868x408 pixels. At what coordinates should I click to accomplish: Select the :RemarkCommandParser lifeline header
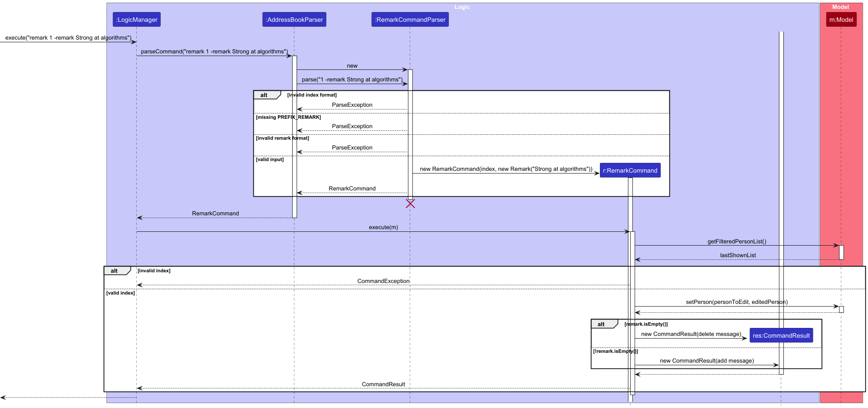(409, 19)
